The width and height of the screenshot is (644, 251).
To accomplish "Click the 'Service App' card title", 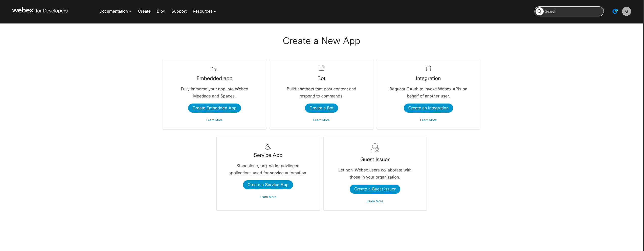I will (x=268, y=155).
